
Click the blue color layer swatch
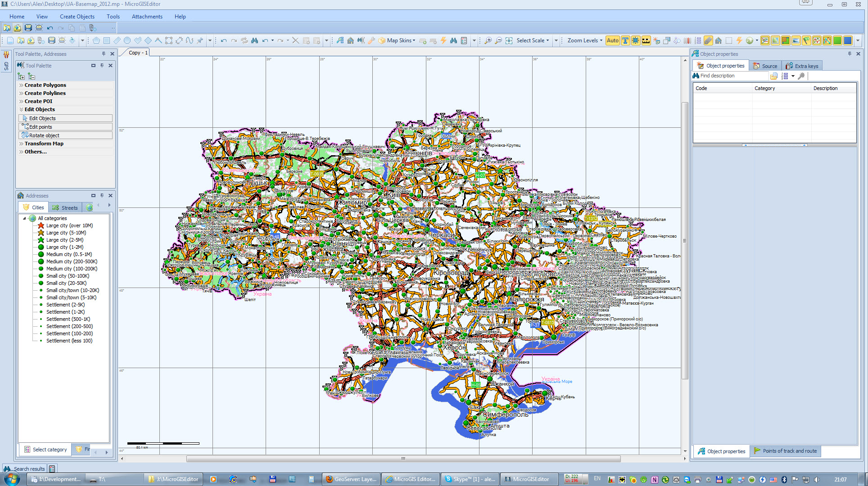click(x=847, y=40)
